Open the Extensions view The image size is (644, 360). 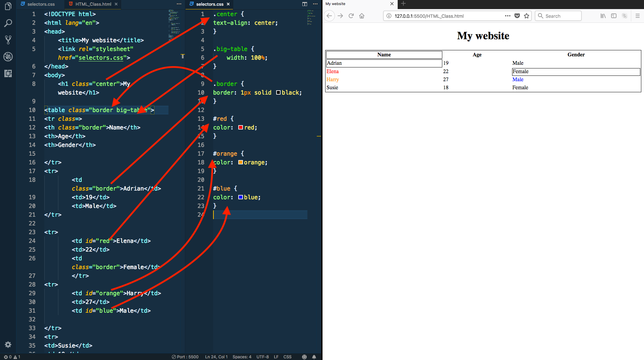[8, 73]
